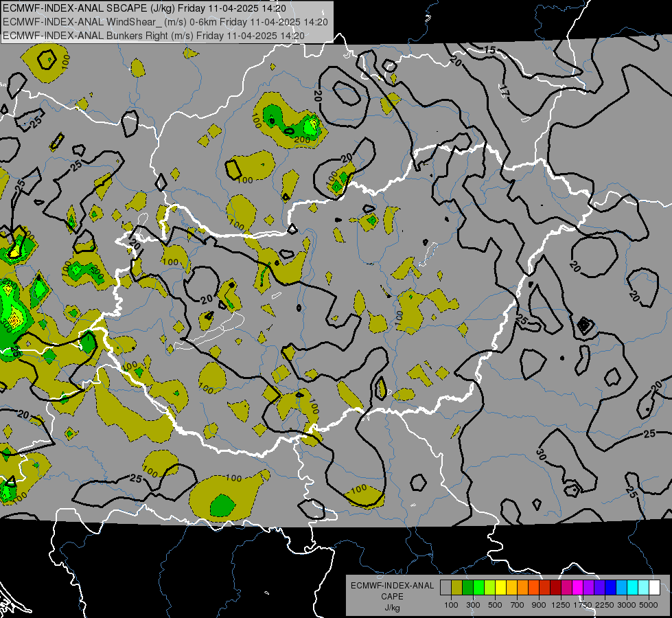Click the 1750 tick label in legend
672x618 pixels.
pos(583,605)
